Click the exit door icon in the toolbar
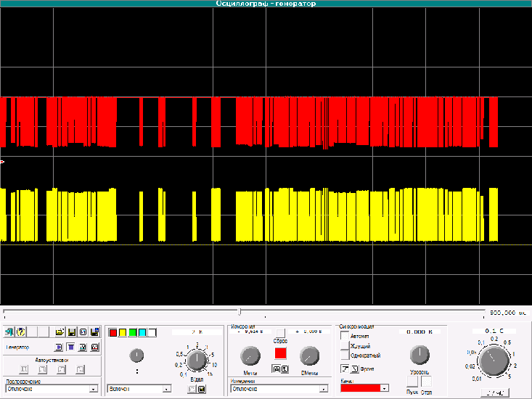 pyautogui.click(x=9, y=332)
